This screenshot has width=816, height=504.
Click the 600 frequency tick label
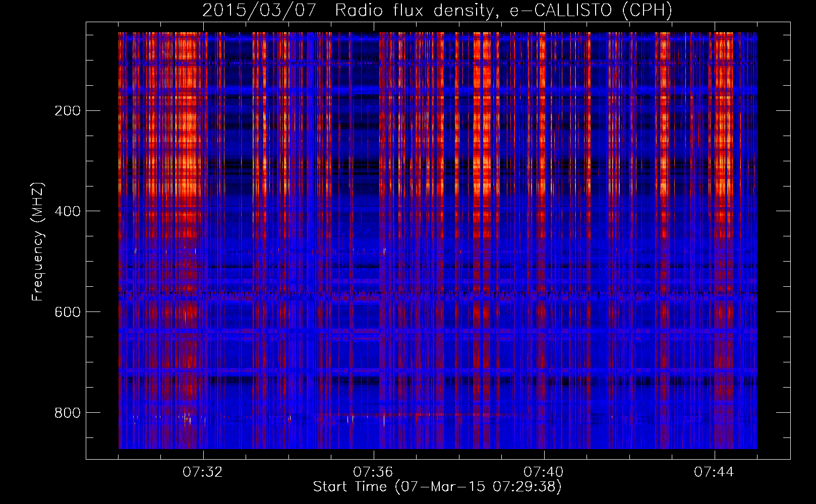coord(68,312)
